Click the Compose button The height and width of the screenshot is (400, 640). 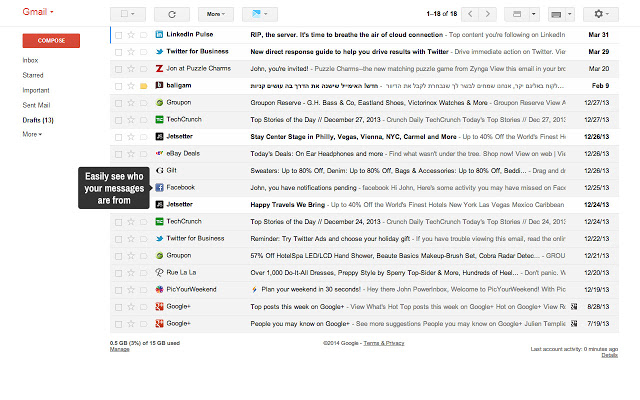pos(51,41)
